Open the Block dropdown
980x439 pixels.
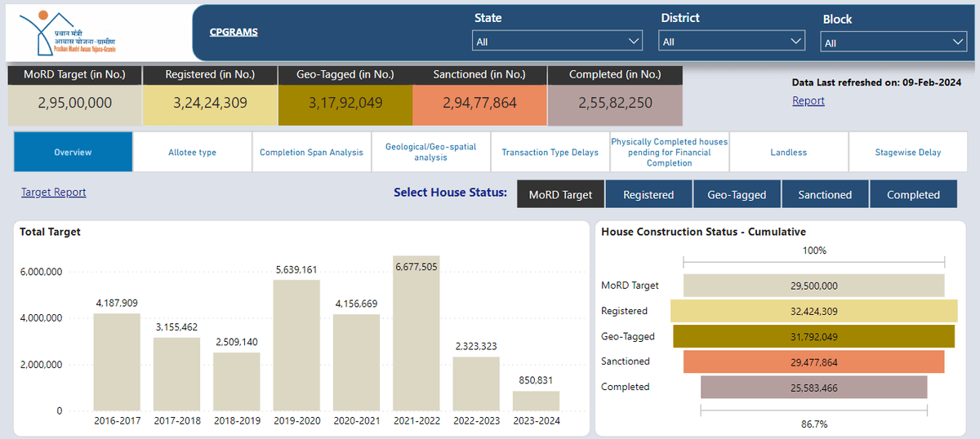click(x=893, y=42)
